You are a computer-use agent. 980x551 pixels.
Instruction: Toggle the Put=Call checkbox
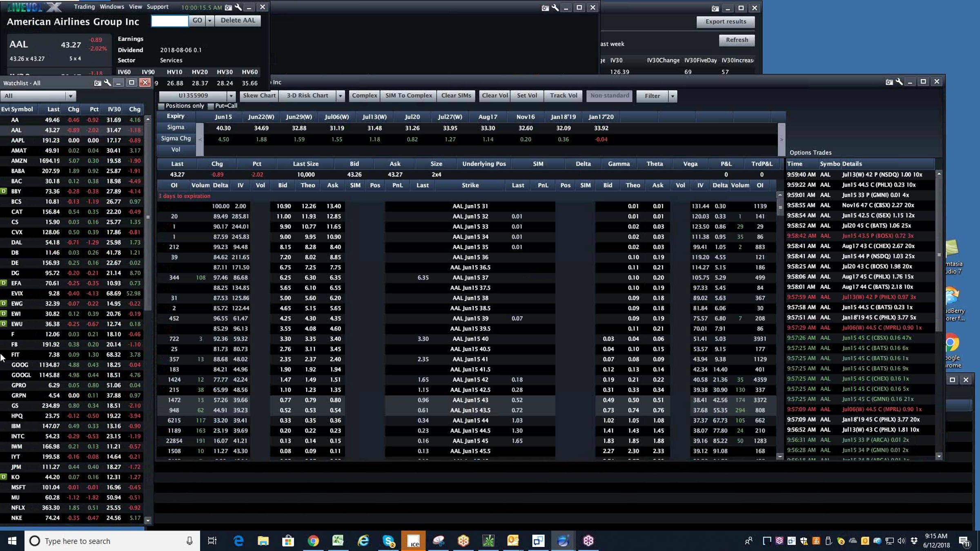(x=211, y=106)
